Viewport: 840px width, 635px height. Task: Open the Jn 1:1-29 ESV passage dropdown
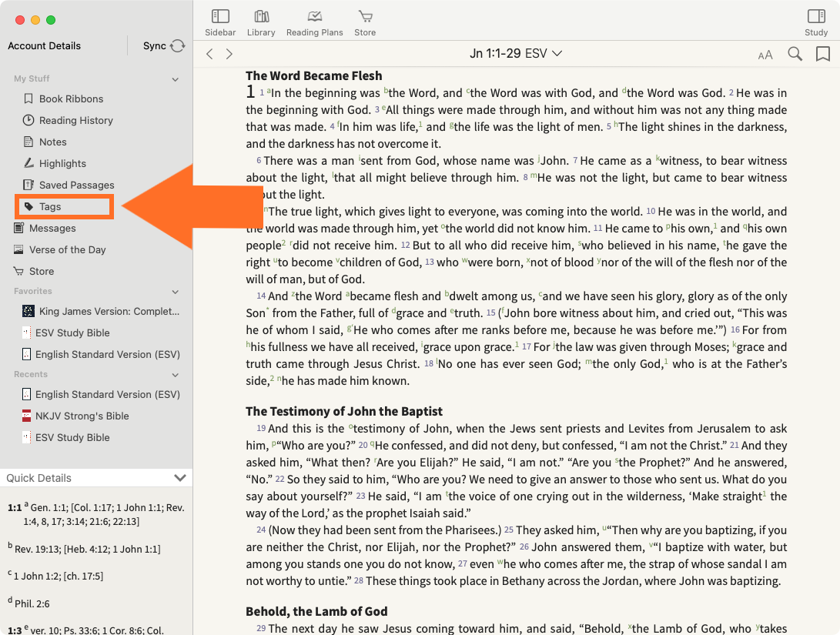click(x=516, y=54)
